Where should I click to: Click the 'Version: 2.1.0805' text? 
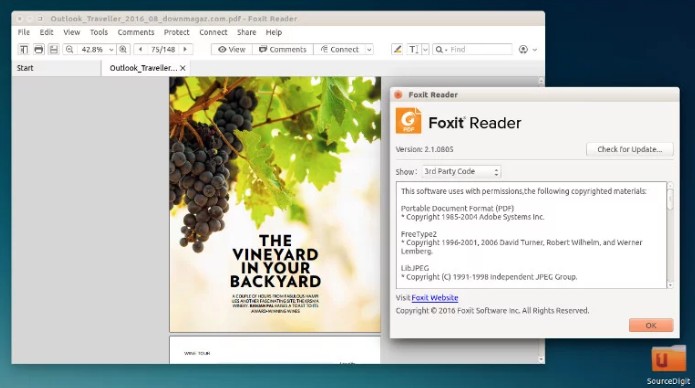pos(424,149)
